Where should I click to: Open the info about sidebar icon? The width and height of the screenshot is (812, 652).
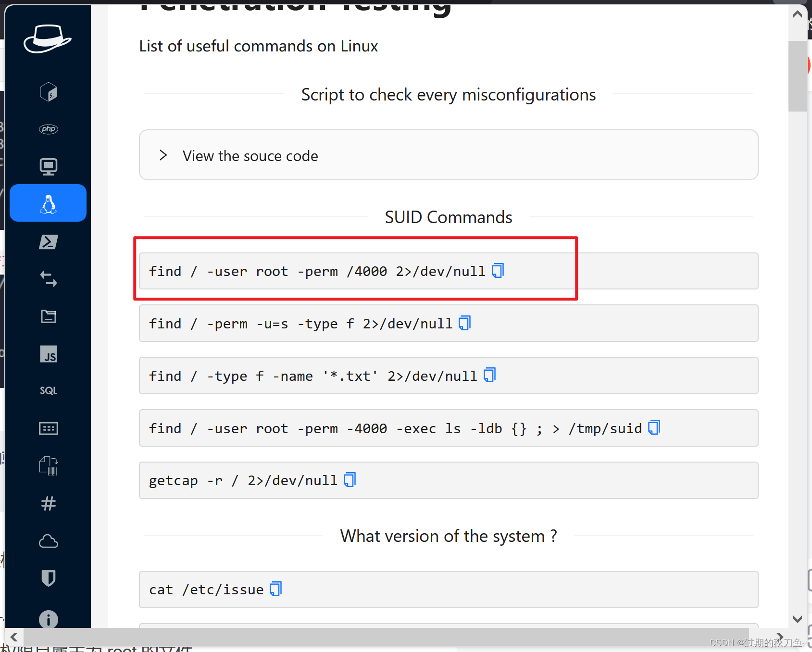tap(49, 619)
